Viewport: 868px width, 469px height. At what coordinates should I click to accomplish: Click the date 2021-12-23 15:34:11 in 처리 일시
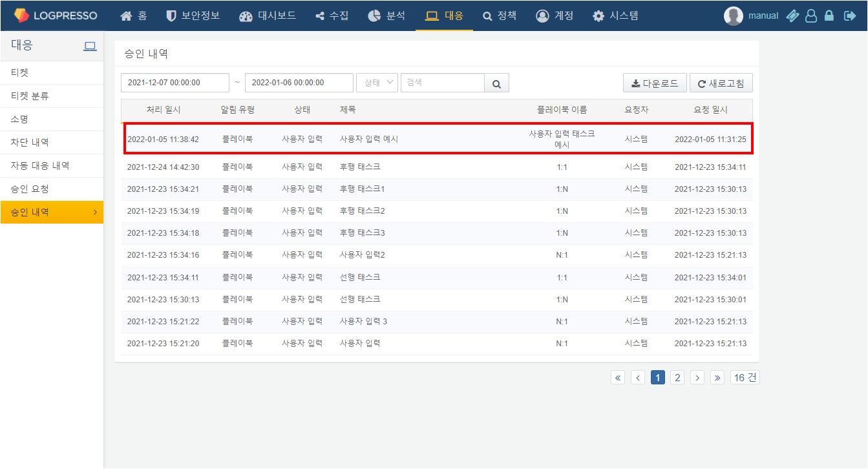[x=164, y=278]
